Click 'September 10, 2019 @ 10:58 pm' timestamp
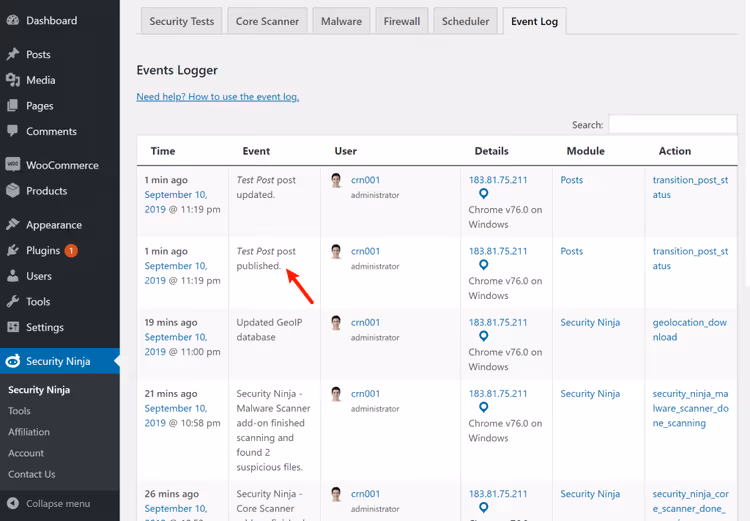This screenshot has width=750, height=521. (182, 416)
